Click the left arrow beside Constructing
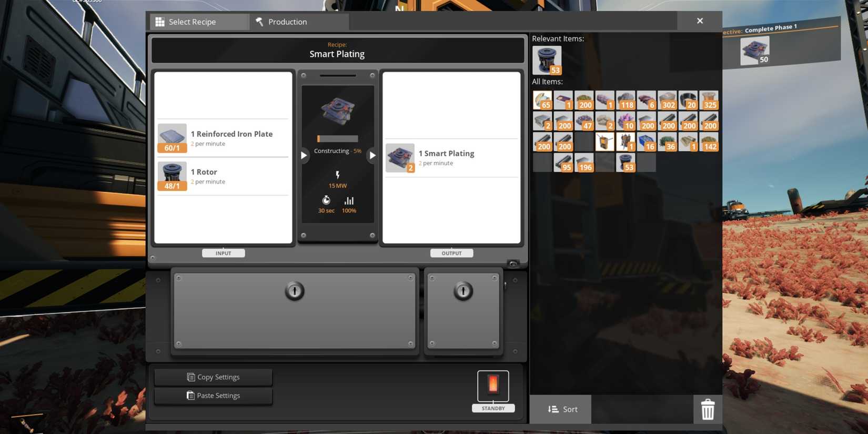 click(x=304, y=155)
